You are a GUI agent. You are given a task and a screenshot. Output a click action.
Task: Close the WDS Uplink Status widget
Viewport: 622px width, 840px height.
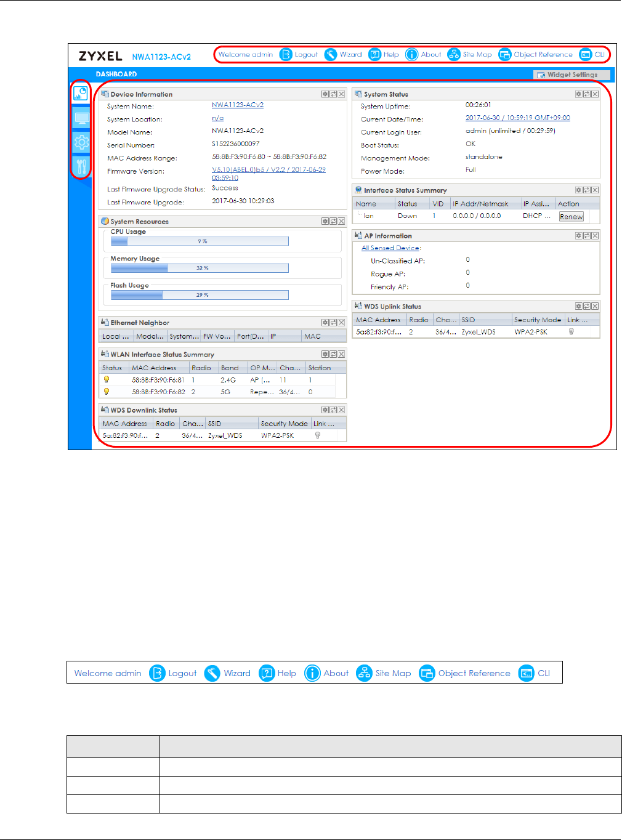pos(595,306)
